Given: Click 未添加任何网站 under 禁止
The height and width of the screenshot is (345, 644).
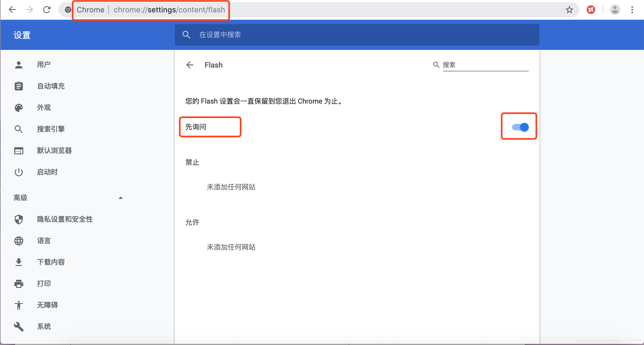Looking at the screenshot, I should 231,187.
